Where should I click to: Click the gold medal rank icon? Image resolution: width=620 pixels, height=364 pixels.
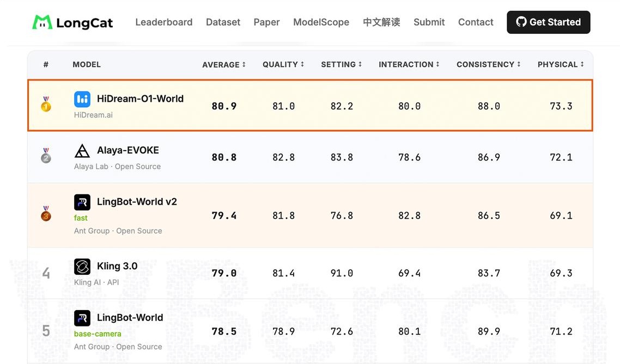pyautogui.click(x=46, y=104)
